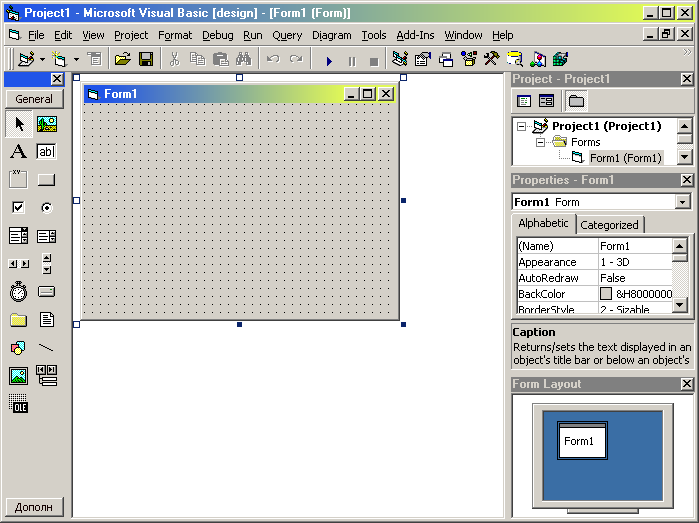Open Project Explorer from the toolbar
This screenshot has height=523, width=699.
click(399, 59)
